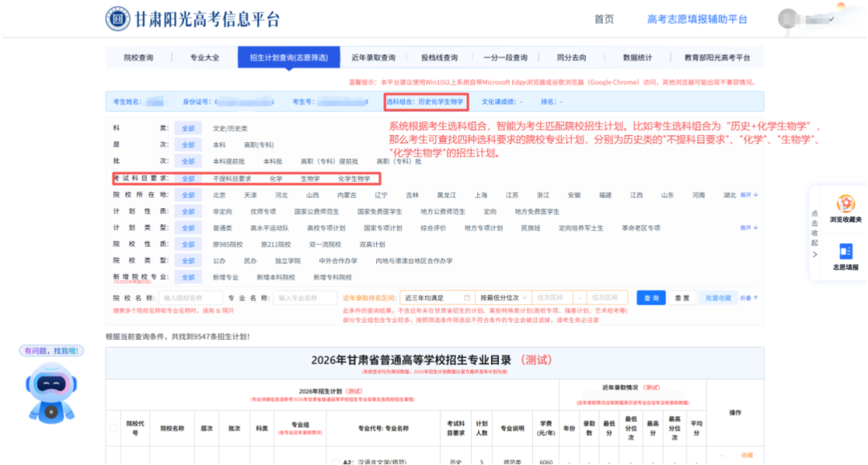Filter by 内蒙古 location
The image size is (868, 465).
346,195
